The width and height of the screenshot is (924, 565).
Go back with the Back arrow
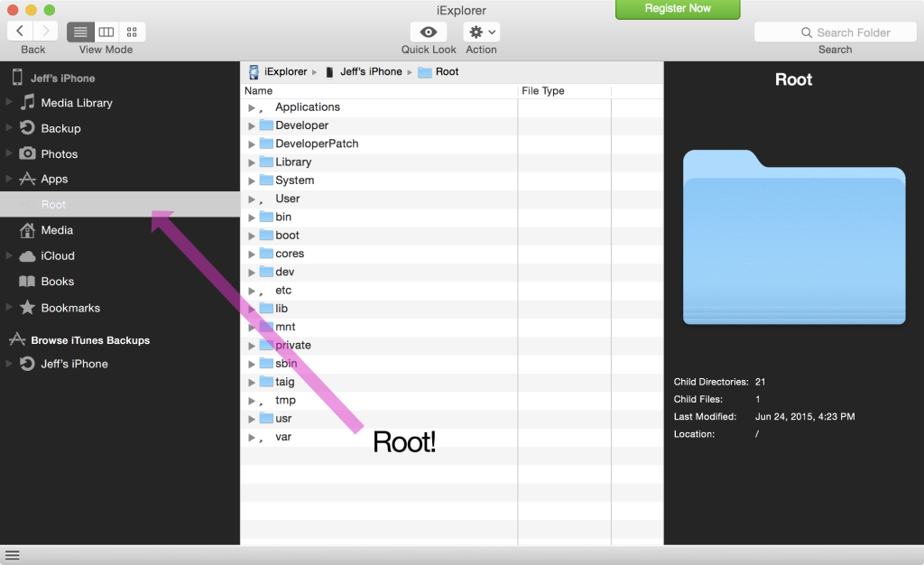click(21, 32)
